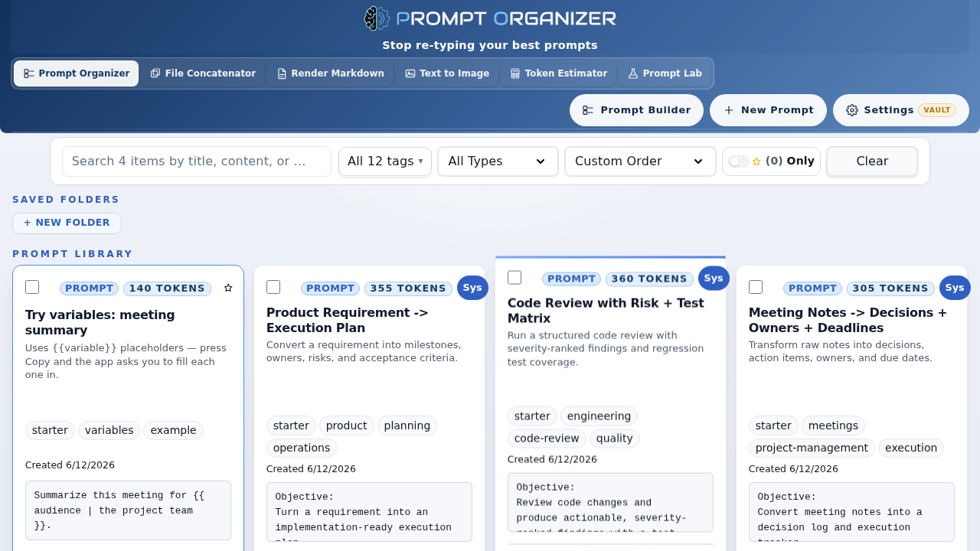Click the execution tag

tap(911, 448)
